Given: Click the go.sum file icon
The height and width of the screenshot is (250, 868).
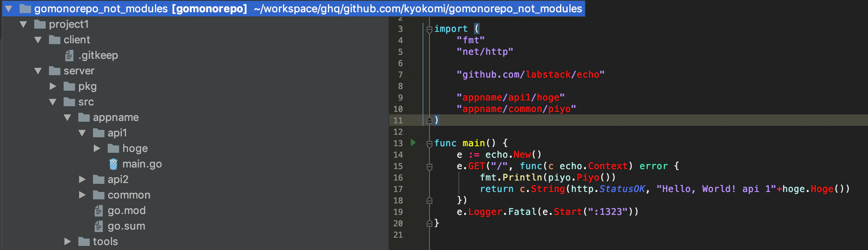Looking at the screenshot, I should click(x=99, y=226).
